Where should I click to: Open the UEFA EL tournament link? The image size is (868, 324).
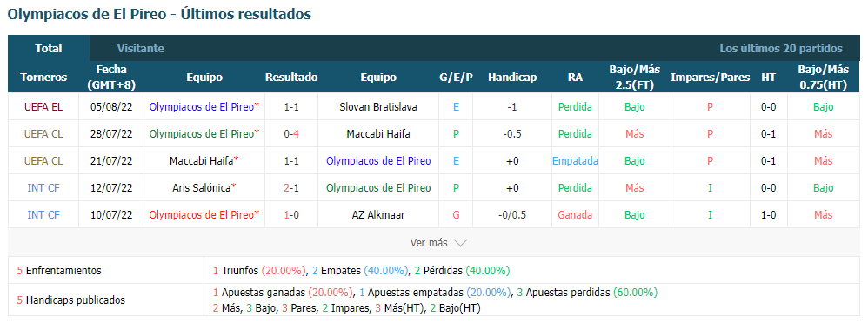coord(43,106)
